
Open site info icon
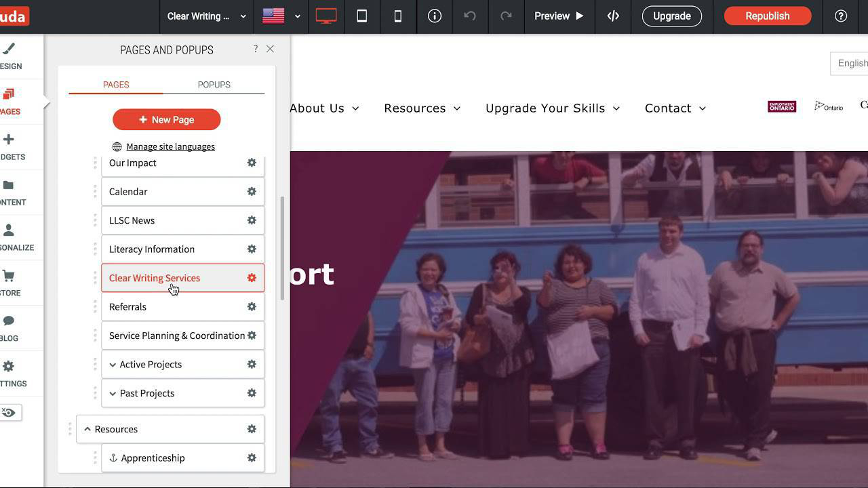[435, 16]
